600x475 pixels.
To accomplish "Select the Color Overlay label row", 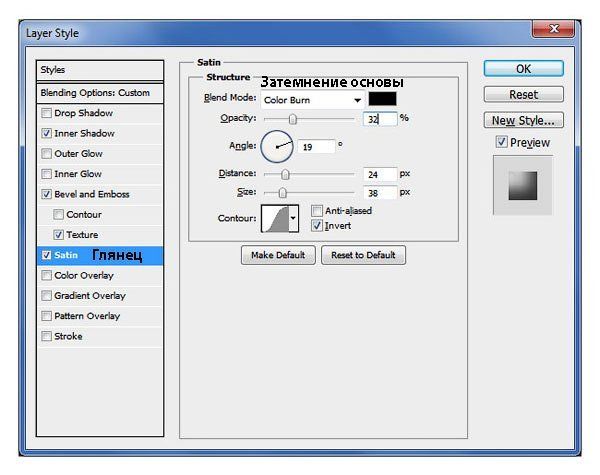I will 100,276.
